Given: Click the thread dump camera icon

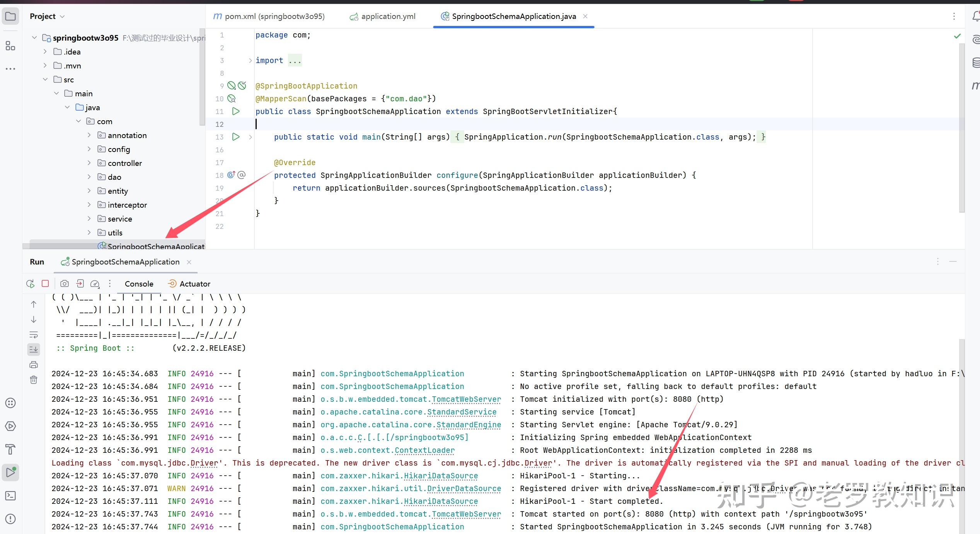Looking at the screenshot, I should (x=65, y=284).
